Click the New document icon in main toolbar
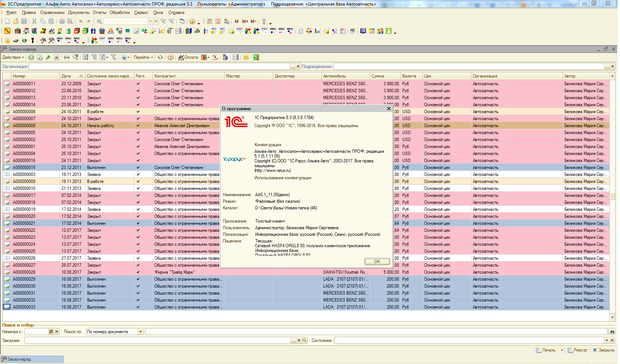Image resolution: width=620 pixels, height=364 pixels. tap(7, 21)
